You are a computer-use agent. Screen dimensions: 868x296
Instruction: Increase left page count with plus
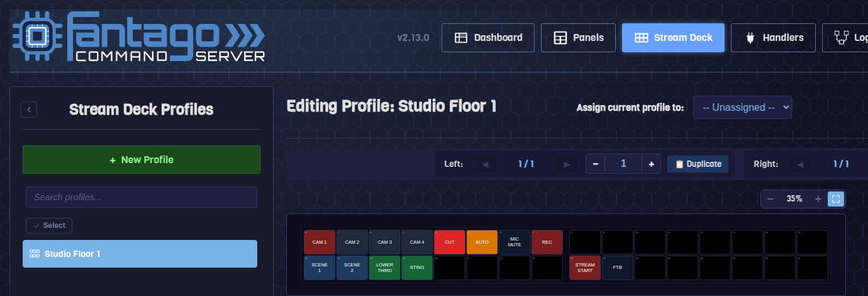tap(651, 164)
